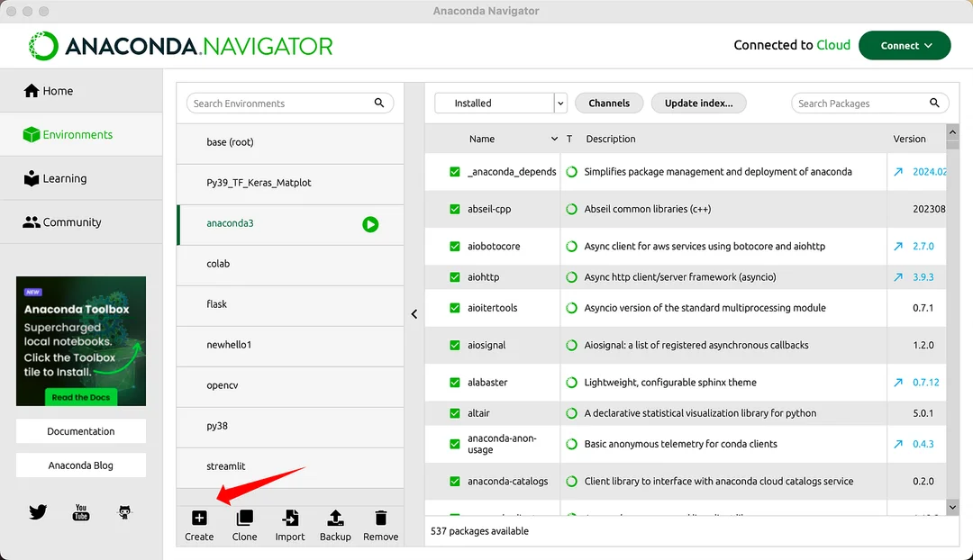
Task: Click the Update index button
Action: [x=699, y=103]
